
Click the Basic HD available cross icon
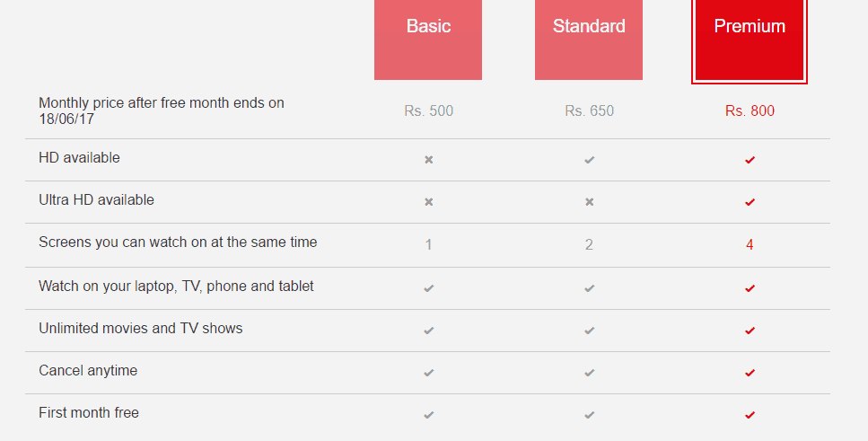[x=429, y=160]
